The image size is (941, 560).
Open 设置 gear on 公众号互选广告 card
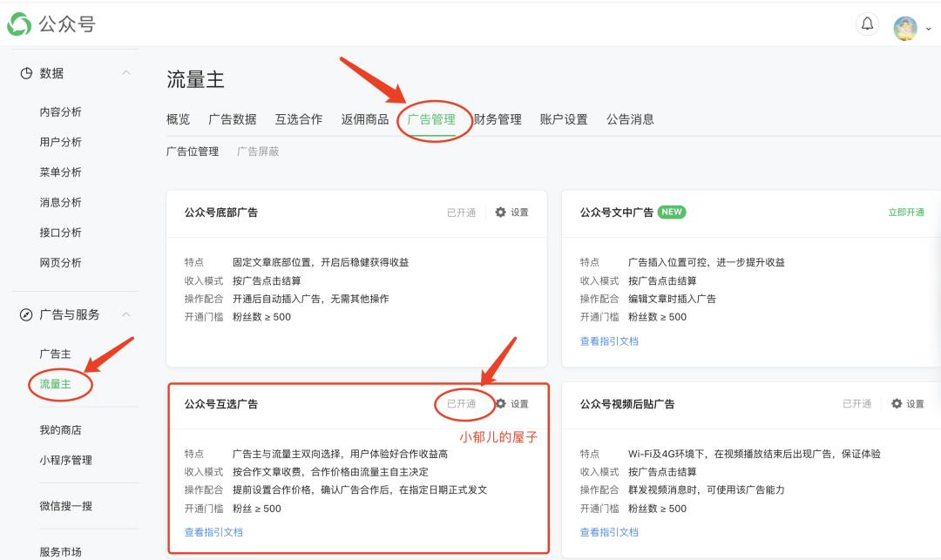click(x=501, y=404)
